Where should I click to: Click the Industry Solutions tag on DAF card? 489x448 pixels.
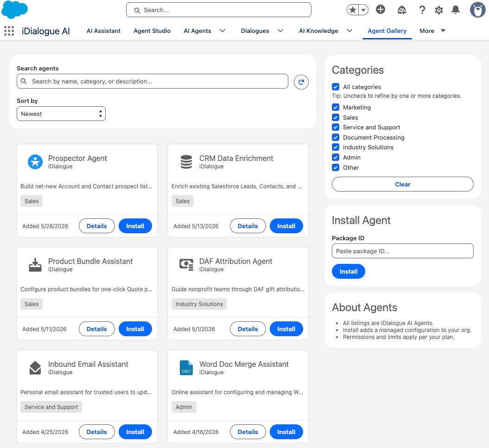click(199, 304)
